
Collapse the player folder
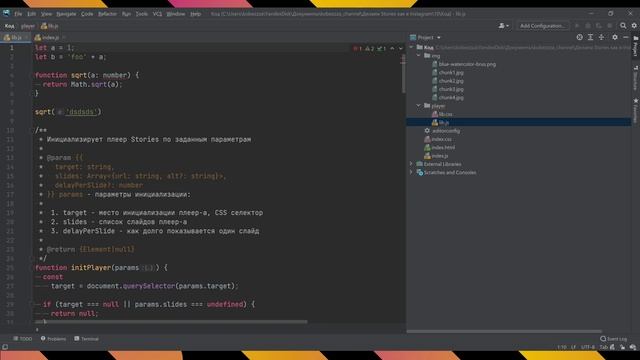click(x=418, y=106)
